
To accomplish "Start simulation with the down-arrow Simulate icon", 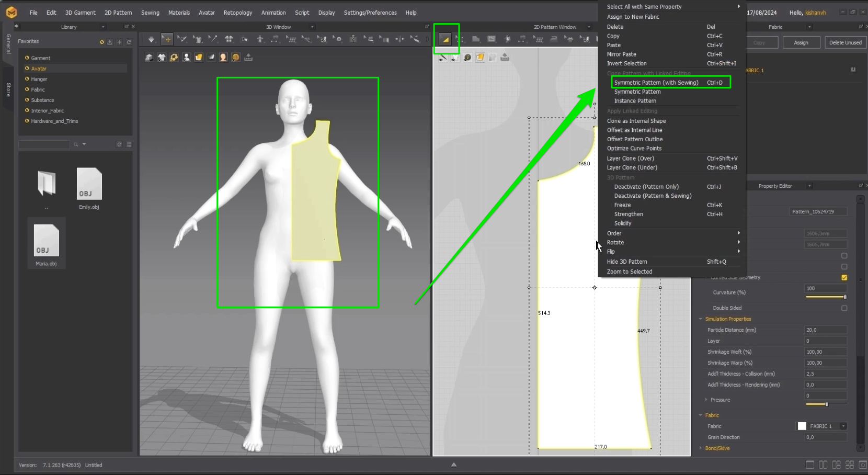I will click(x=151, y=39).
